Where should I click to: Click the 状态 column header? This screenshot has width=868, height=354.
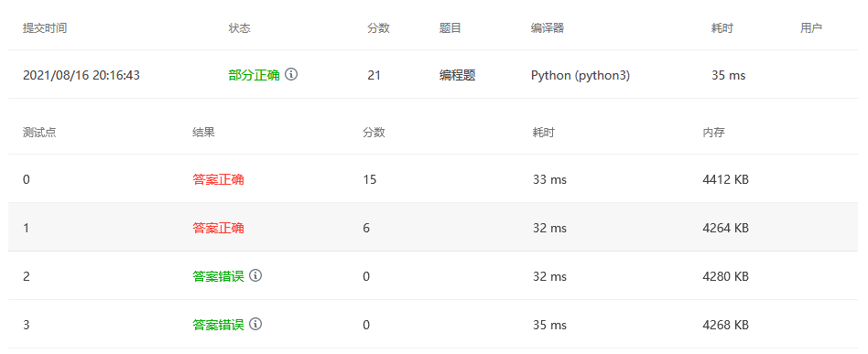(239, 28)
